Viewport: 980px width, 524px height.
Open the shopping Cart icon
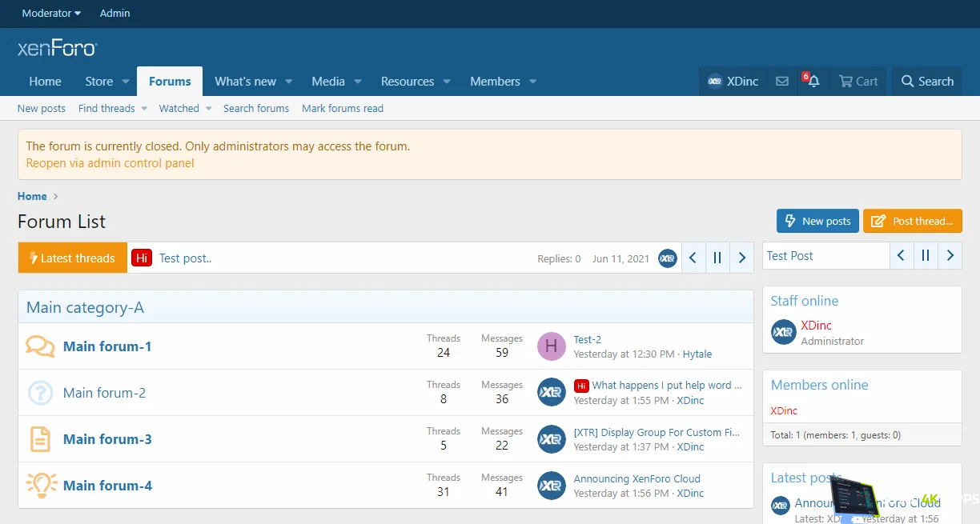coord(858,81)
